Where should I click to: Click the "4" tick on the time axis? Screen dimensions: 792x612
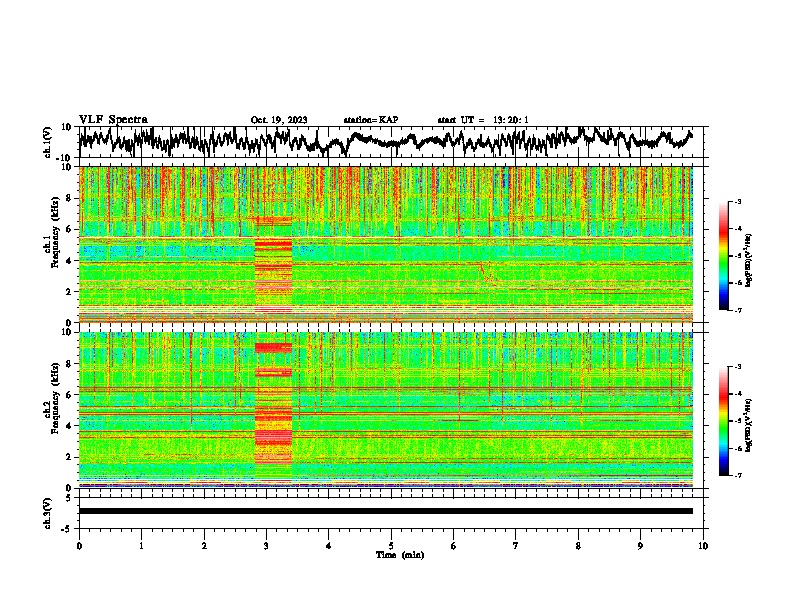[329, 546]
